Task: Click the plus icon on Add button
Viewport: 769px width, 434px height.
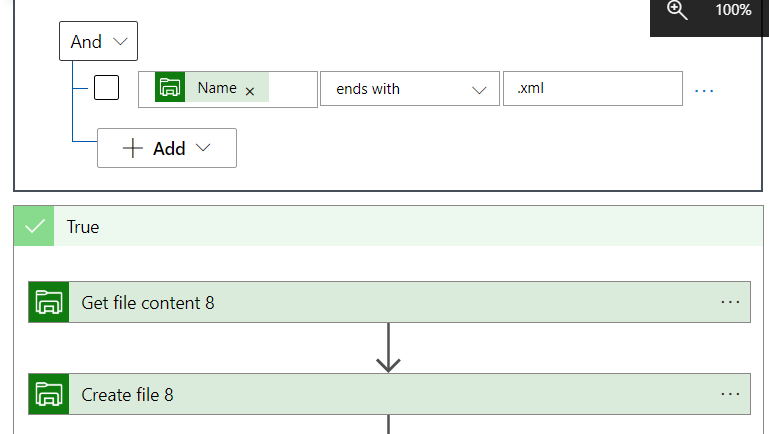Action: 132,148
